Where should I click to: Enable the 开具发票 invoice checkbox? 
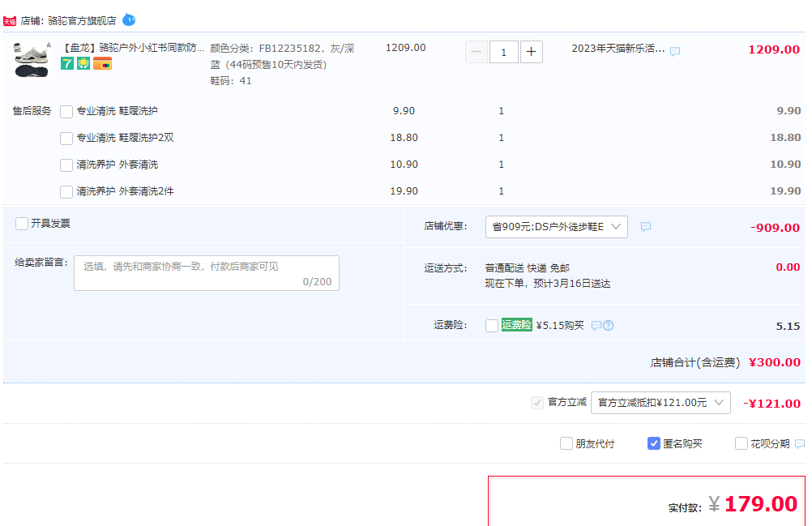(22, 224)
